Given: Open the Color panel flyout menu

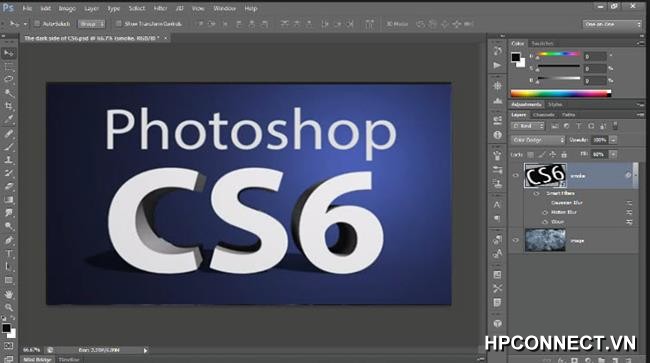Looking at the screenshot, I should 640,43.
